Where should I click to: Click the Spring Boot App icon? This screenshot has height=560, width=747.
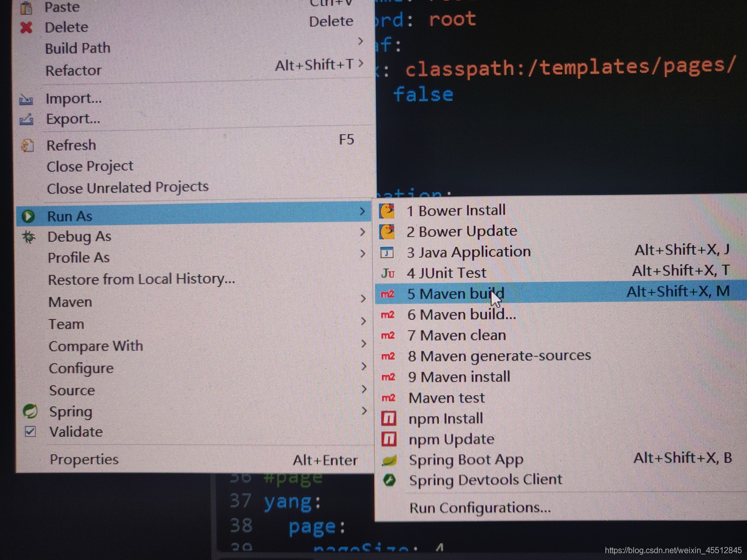tap(389, 460)
